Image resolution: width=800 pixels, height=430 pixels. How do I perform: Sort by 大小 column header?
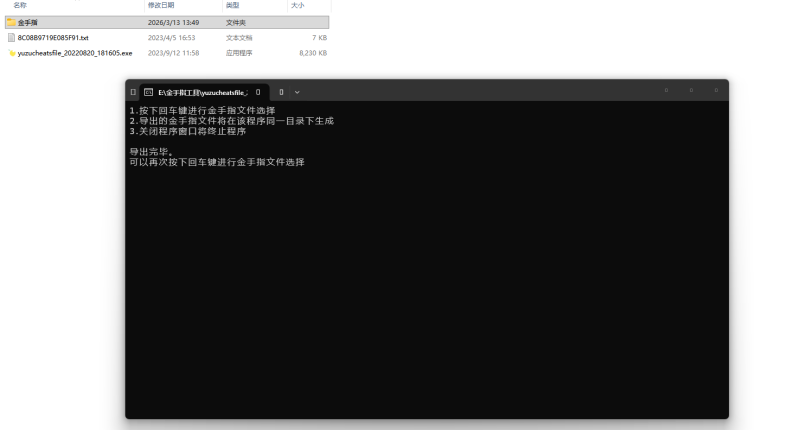(297, 5)
